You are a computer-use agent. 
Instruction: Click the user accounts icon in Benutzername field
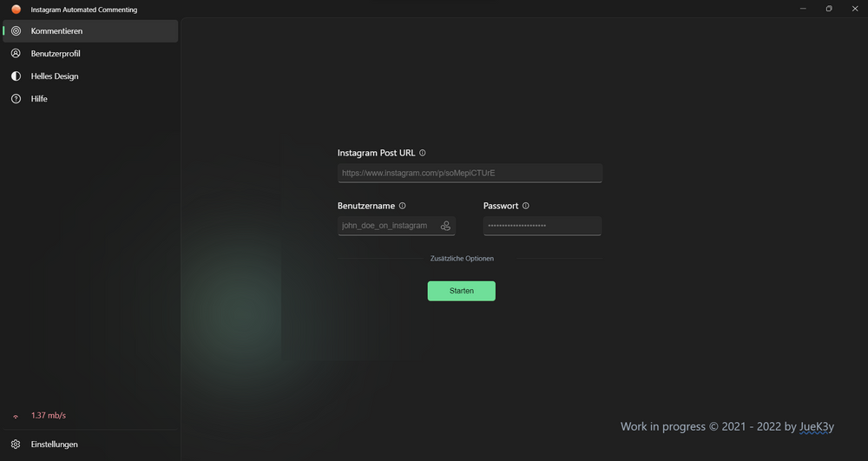[445, 226]
